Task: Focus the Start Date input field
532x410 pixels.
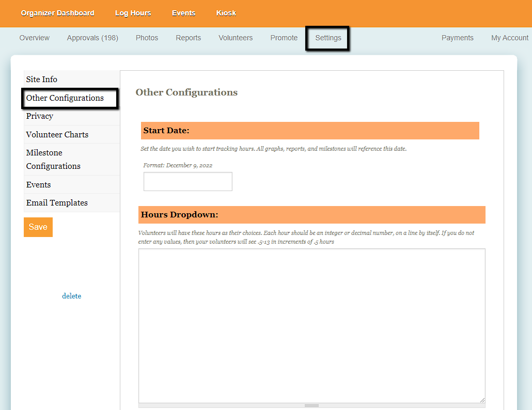Action: pyautogui.click(x=187, y=182)
